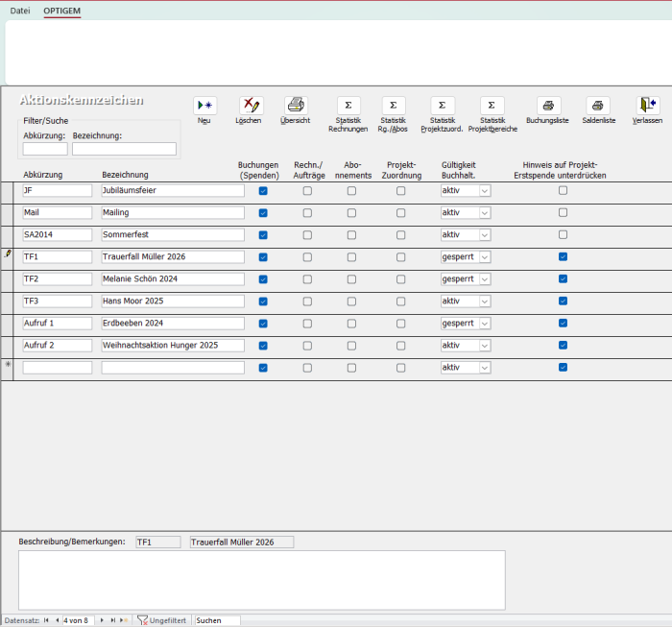Viewport: 672px width, 627px height.
Task: Click the Abkürzung filter input field
Action: pos(45,149)
